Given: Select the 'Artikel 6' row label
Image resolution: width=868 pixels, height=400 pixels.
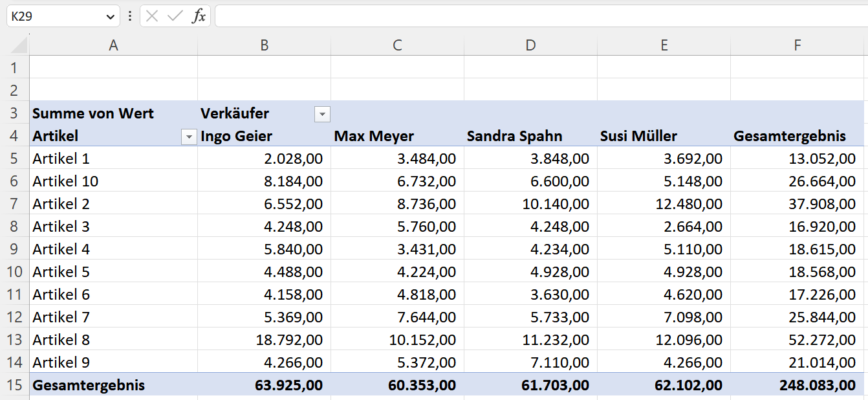Looking at the screenshot, I should pos(114,294).
